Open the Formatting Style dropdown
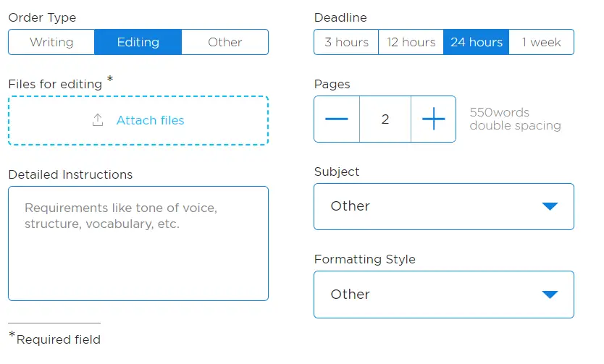The image size is (604, 364). (x=444, y=295)
